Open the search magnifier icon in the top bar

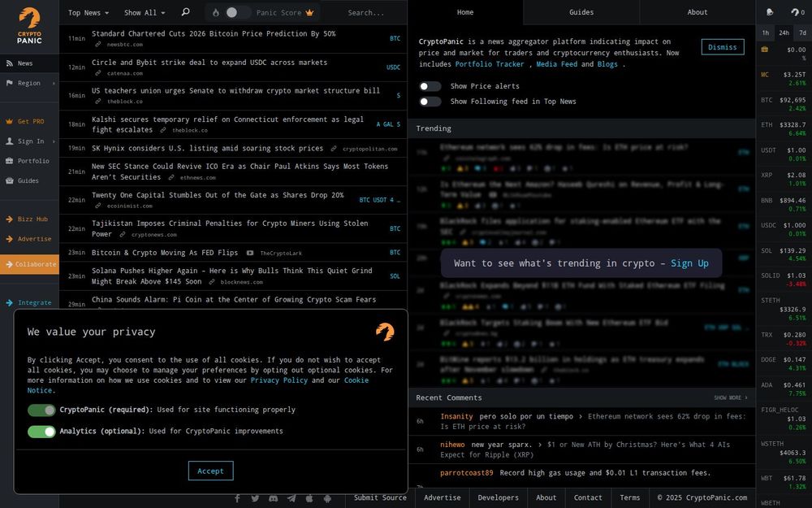[185, 12]
